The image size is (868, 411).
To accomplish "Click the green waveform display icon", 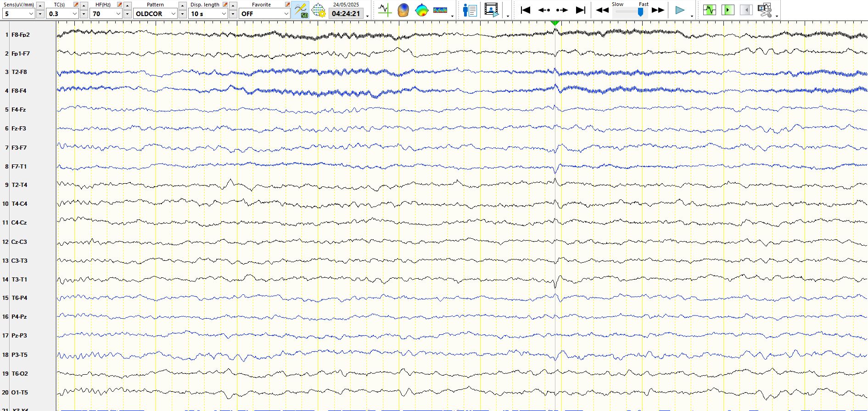I will click(x=709, y=10).
